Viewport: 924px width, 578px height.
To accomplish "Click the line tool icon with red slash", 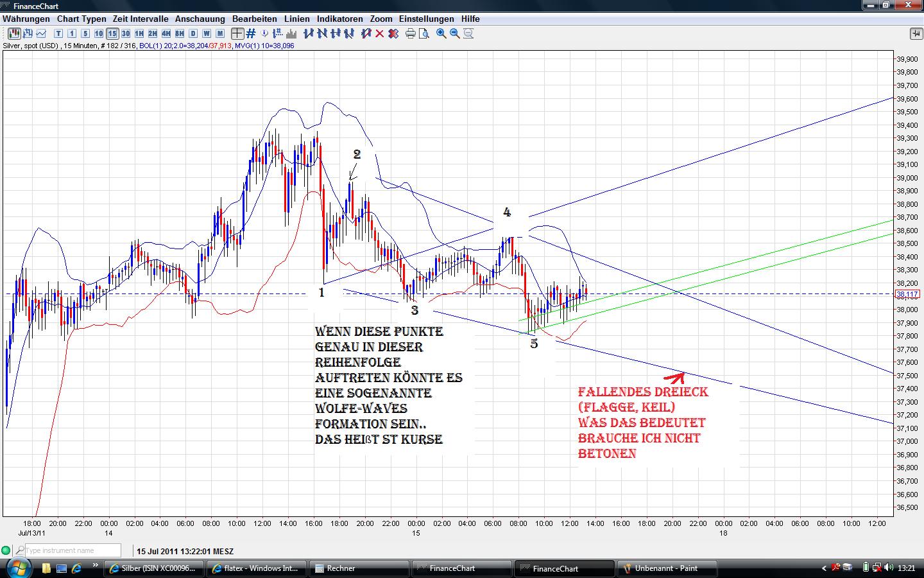I will [365, 33].
